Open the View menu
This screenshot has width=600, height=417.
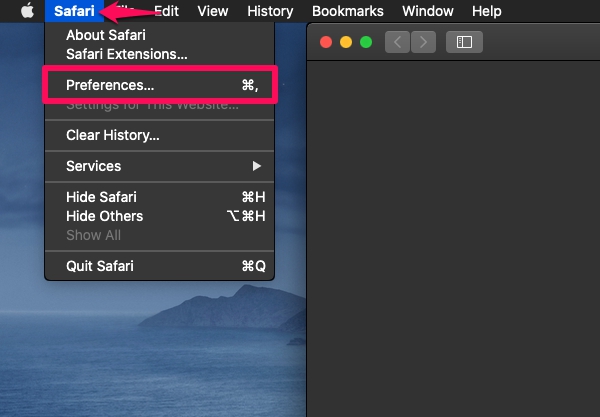[x=213, y=11]
